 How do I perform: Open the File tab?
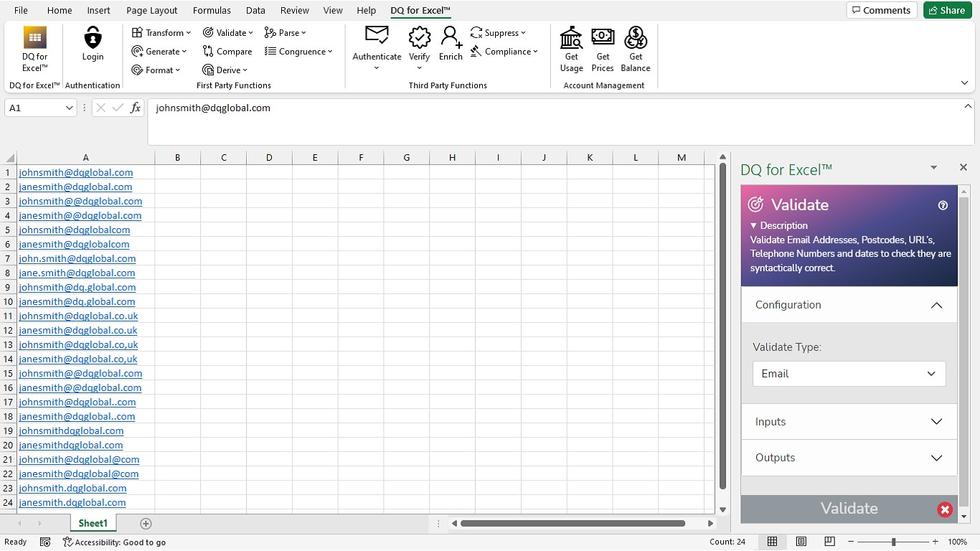[21, 10]
